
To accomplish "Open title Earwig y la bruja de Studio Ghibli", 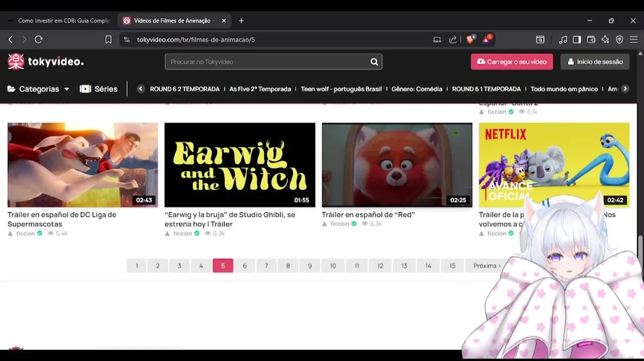I will [230, 219].
